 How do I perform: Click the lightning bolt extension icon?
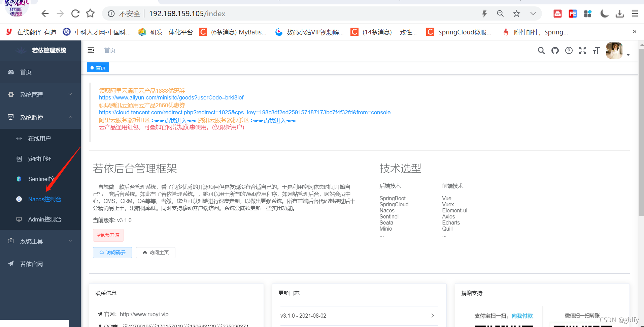[484, 13]
